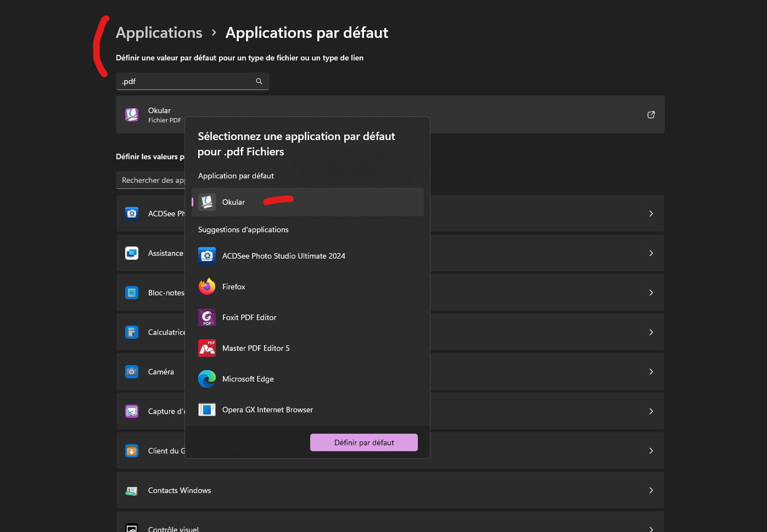This screenshot has width=767, height=532.
Task: Click the Okular Fichier PDF row label
Action: click(165, 115)
